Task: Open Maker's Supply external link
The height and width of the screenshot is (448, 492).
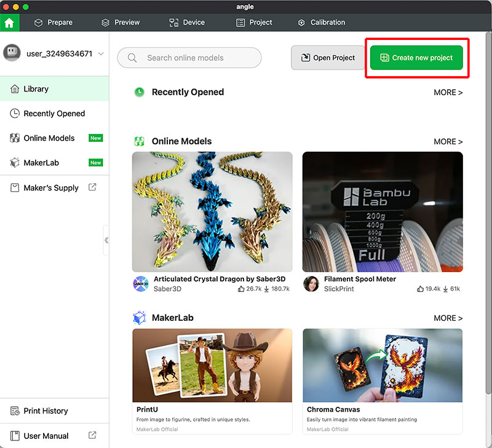Action: click(55, 187)
